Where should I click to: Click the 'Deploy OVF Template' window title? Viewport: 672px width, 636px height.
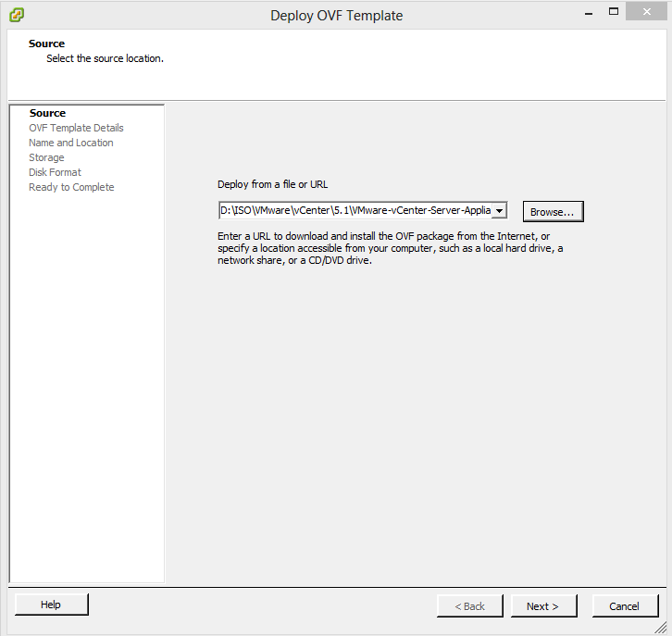pyautogui.click(x=336, y=16)
